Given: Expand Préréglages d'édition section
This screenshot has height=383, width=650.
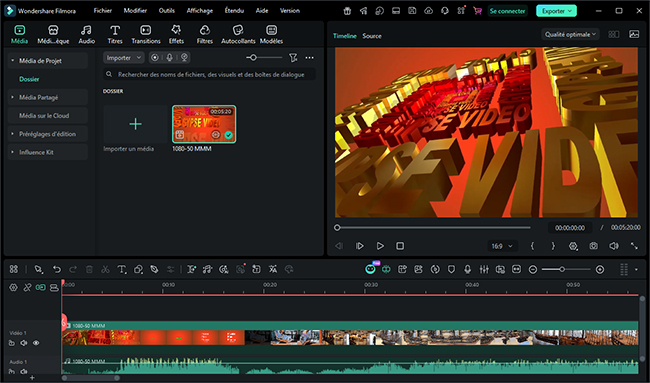Looking at the screenshot, I should 12,134.
